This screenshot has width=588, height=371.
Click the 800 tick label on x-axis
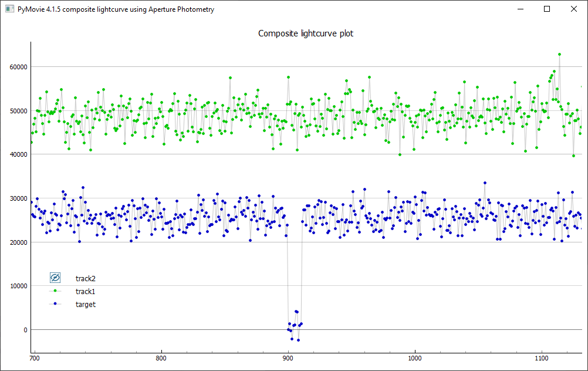pos(161,357)
